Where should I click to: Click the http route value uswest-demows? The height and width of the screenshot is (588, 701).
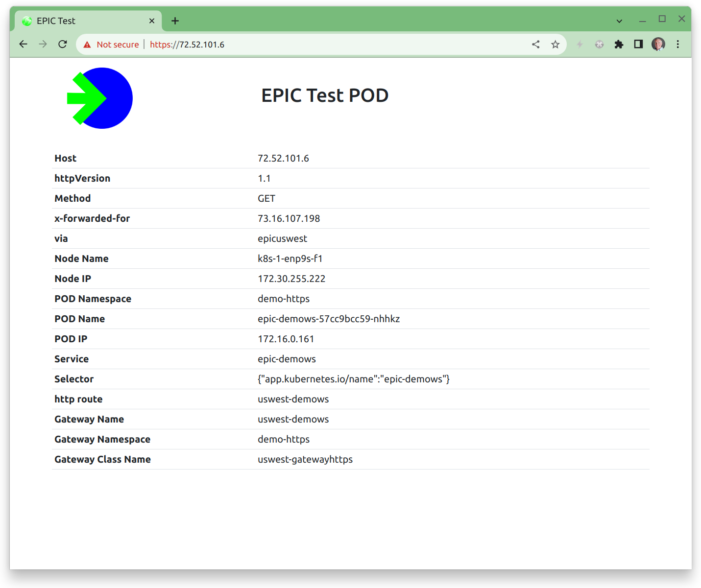(x=293, y=399)
